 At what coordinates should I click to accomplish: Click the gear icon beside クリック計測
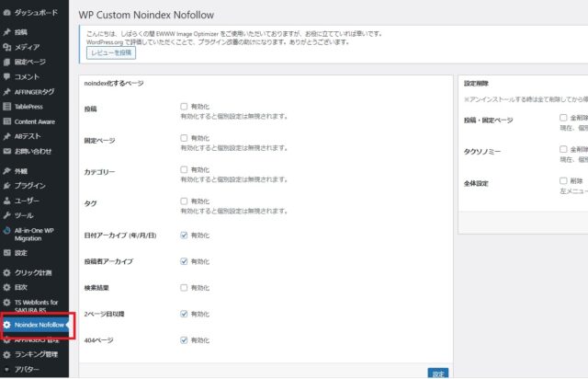click(x=6, y=272)
